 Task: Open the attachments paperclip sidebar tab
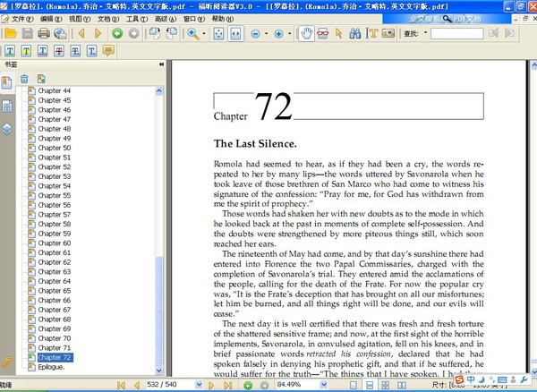tap(7, 362)
